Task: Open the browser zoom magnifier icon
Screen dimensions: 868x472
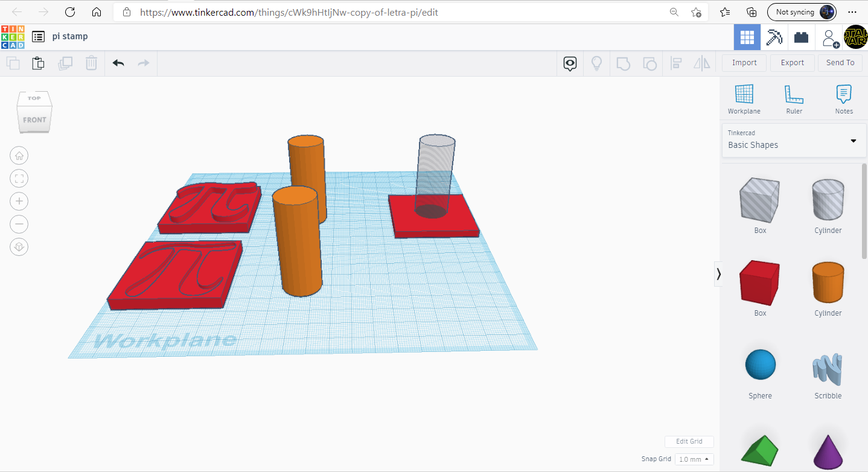Action: (x=674, y=12)
